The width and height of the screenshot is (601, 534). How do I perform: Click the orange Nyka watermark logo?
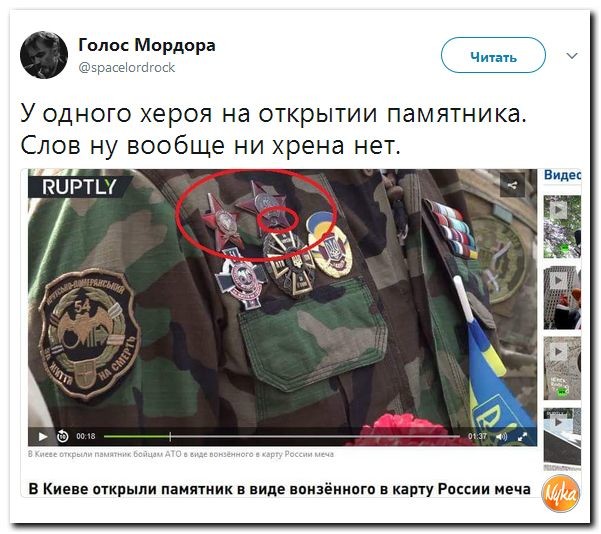click(560, 494)
